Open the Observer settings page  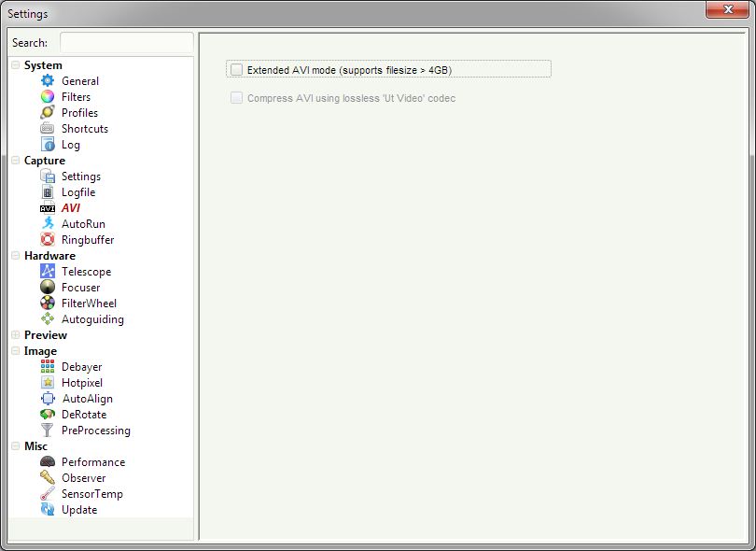coord(83,478)
